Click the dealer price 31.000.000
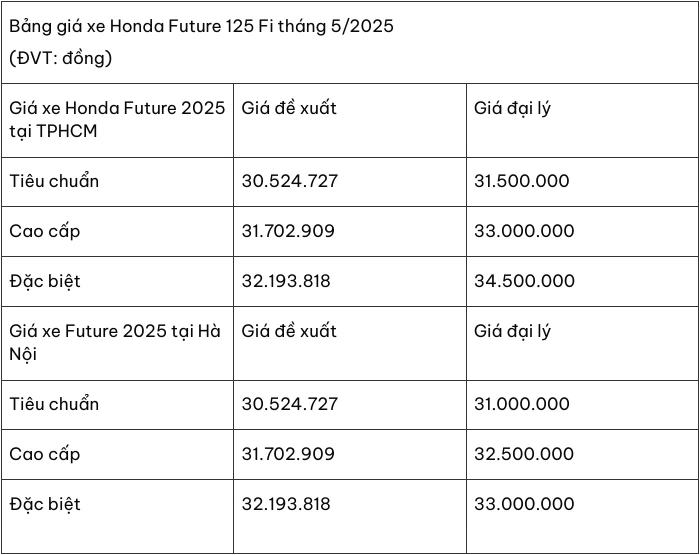The image size is (700, 555). pos(521,404)
